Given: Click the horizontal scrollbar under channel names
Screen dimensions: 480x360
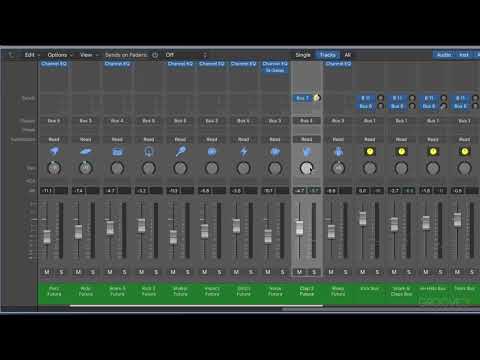Looking at the screenshot, I should tap(196, 305).
